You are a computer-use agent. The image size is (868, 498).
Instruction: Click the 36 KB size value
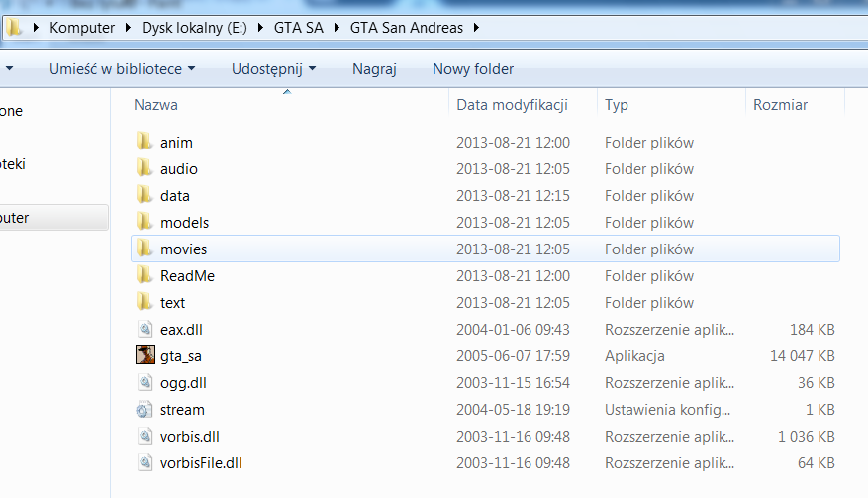pos(816,383)
